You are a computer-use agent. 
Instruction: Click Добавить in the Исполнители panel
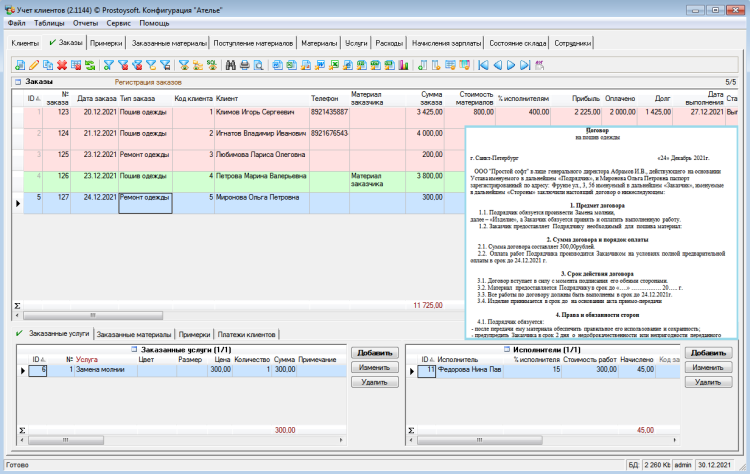click(x=709, y=353)
